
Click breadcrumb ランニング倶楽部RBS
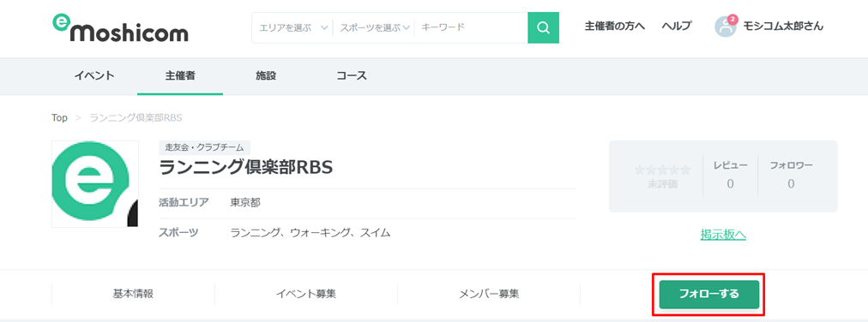click(x=136, y=117)
